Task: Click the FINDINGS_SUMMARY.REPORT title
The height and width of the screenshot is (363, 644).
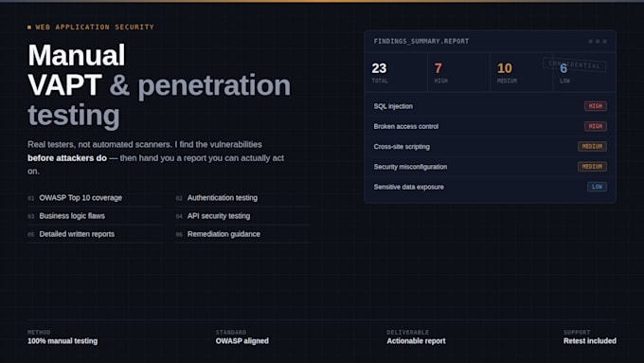Action: click(421, 41)
